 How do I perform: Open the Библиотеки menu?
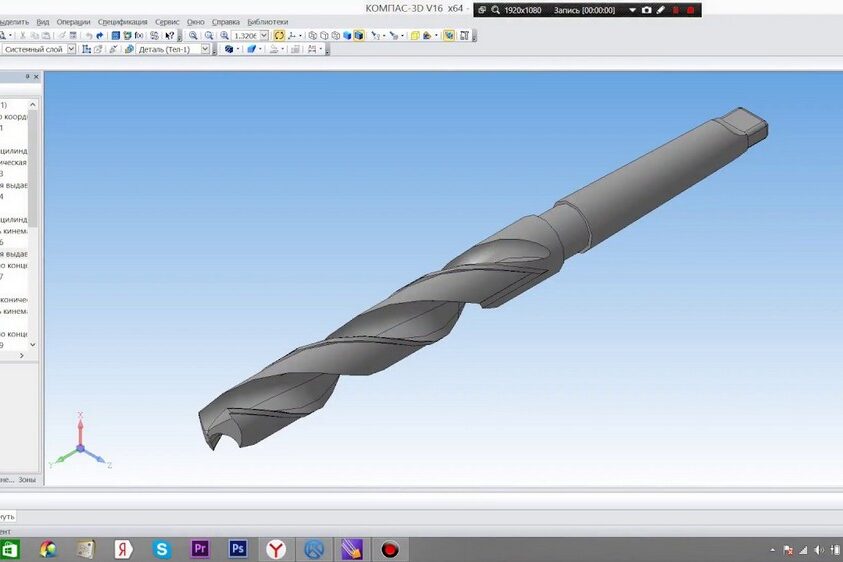point(267,21)
